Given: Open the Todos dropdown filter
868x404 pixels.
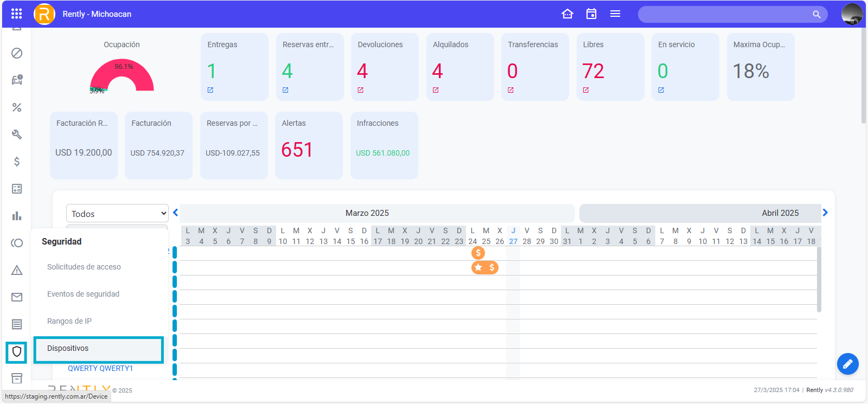Looking at the screenshot, I should 117,214.
